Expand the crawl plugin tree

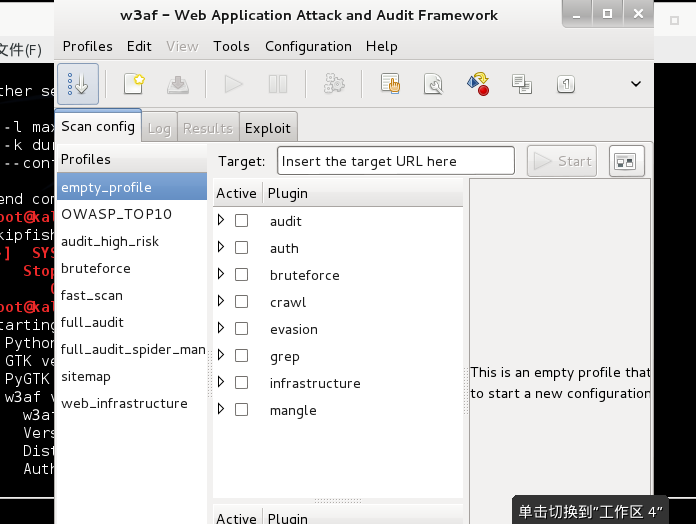tap(221, 301)
